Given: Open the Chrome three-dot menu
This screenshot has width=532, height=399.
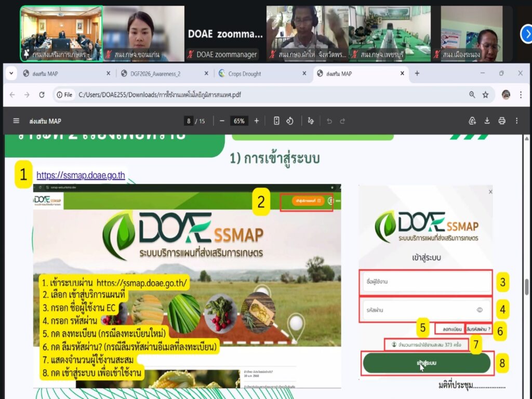Looking at the screenshot, I should point(521,95).
